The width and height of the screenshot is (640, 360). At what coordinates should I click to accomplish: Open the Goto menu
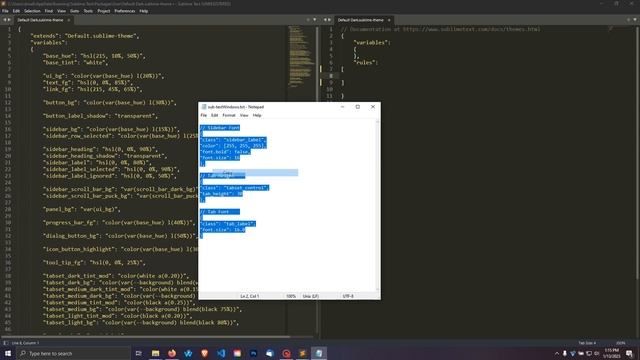point(74,11)
